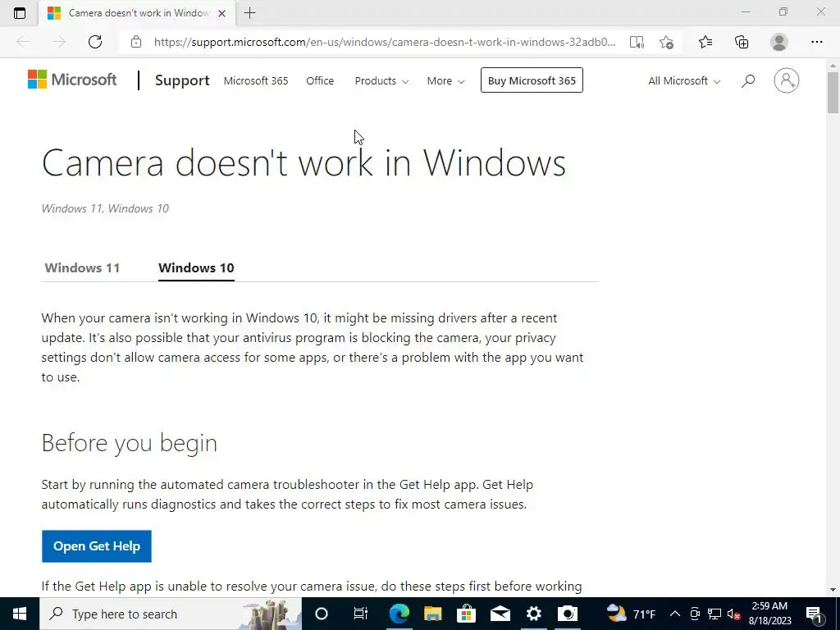View site information lock icon
Image resolution: width=840 pixels, height=630 pixels.
point(136,42)
